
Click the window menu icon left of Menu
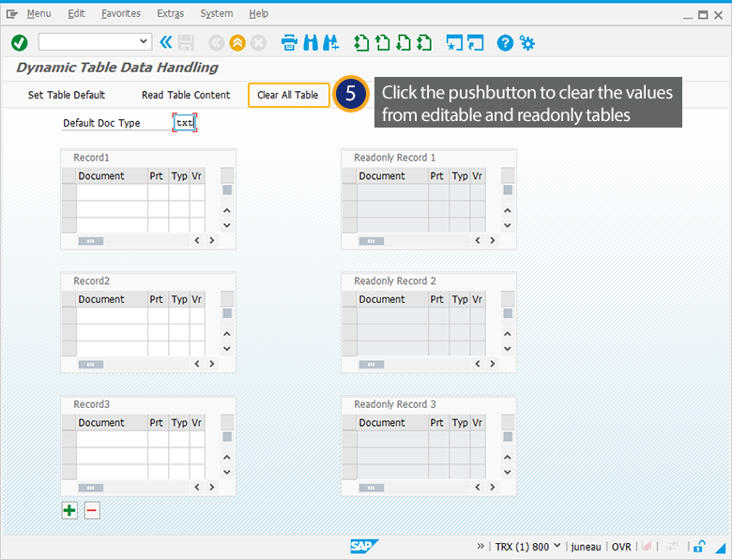tap(11, 14)
